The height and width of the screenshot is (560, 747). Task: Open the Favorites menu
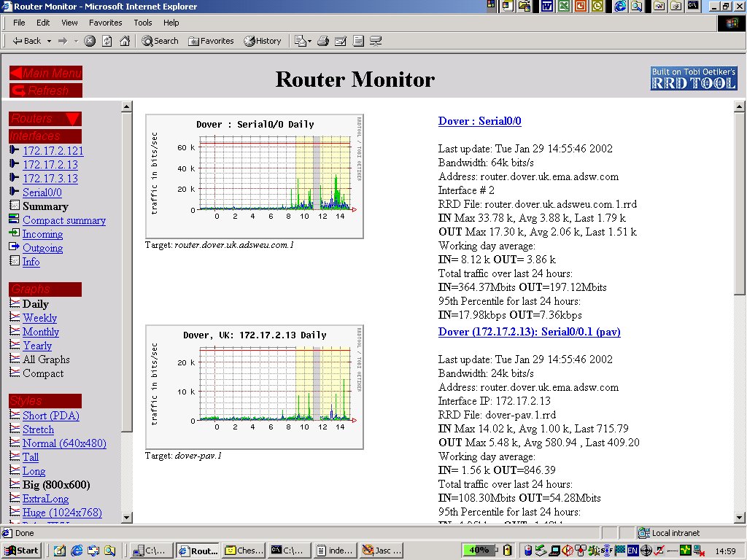(105, 23)
